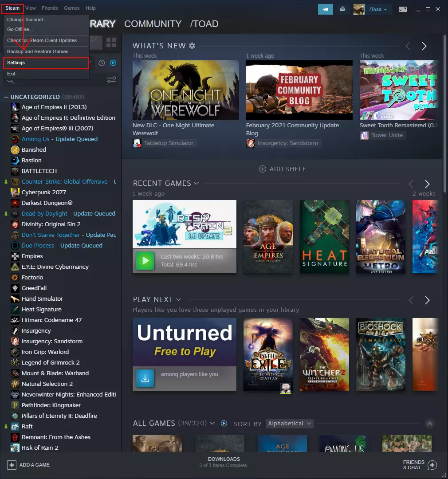Open Heat Signature recent game cover
Image resolution: width=448 pixels, height=479 pixels.
[324, 237]
